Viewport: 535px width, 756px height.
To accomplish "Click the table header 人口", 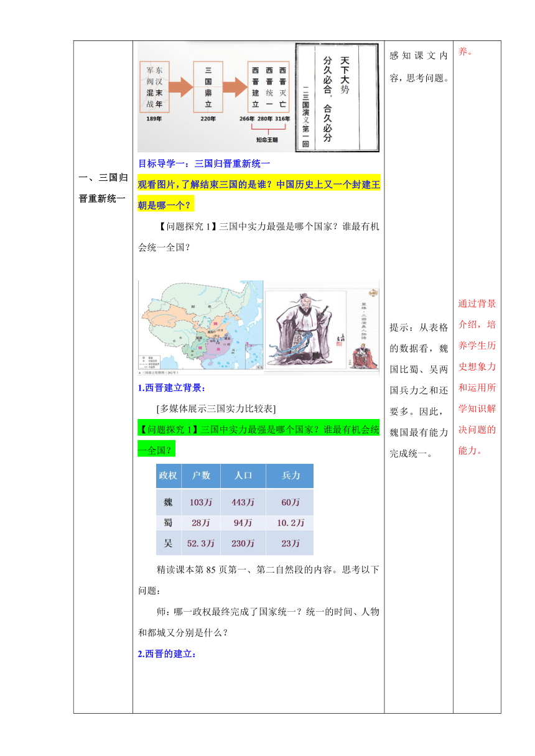I will pos(243,476).
